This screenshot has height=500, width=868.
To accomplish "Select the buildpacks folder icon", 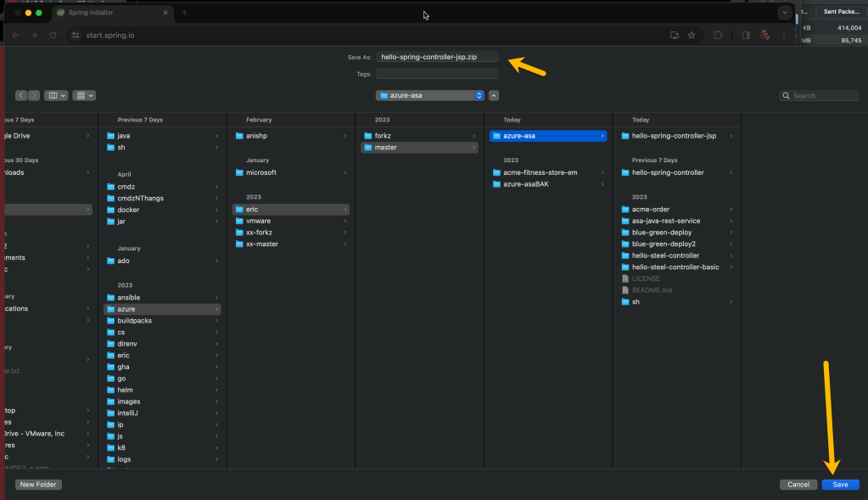I will point(110,321).
